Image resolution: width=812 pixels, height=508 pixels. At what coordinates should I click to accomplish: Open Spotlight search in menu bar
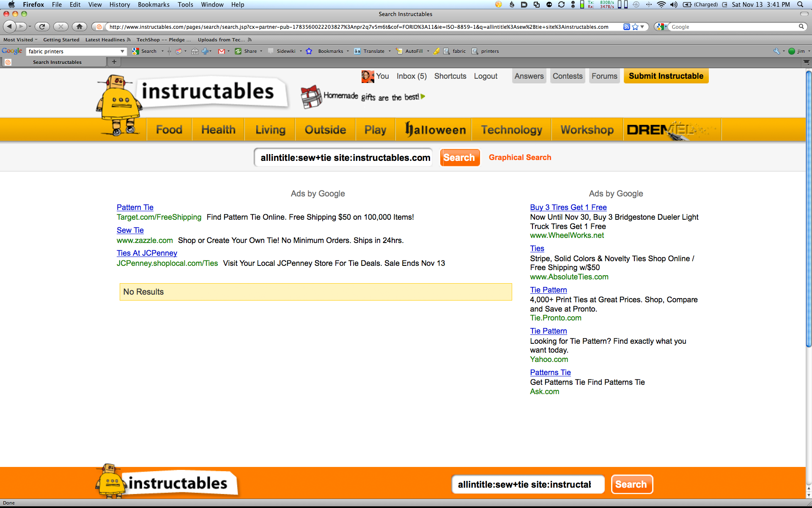[x=800, y=5]
